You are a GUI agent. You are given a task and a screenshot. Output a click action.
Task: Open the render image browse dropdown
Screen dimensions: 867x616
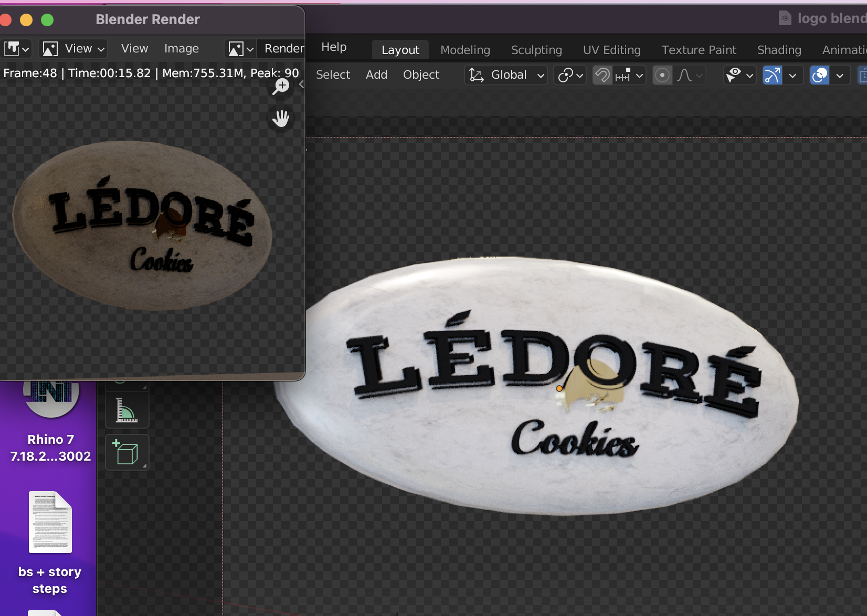(x=241, y=49)
